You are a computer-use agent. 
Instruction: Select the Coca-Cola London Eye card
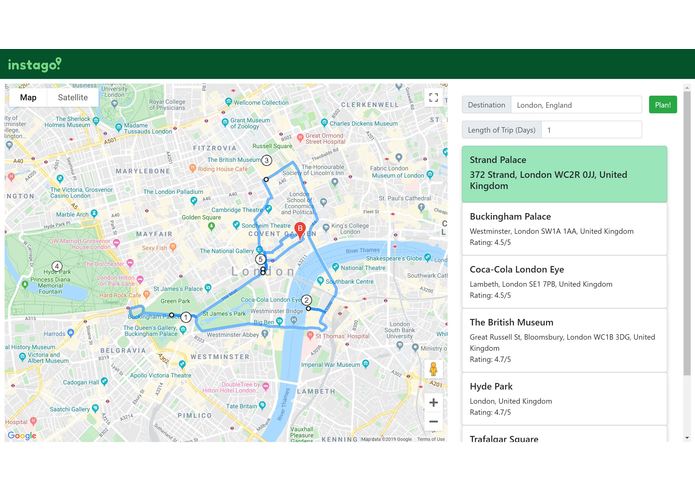point(564,282)
